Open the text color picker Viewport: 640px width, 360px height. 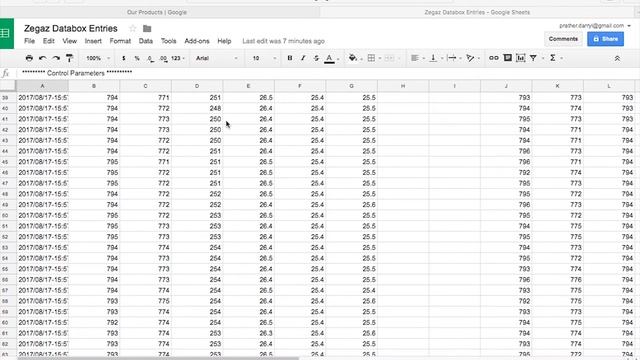[x=329, y=58]
